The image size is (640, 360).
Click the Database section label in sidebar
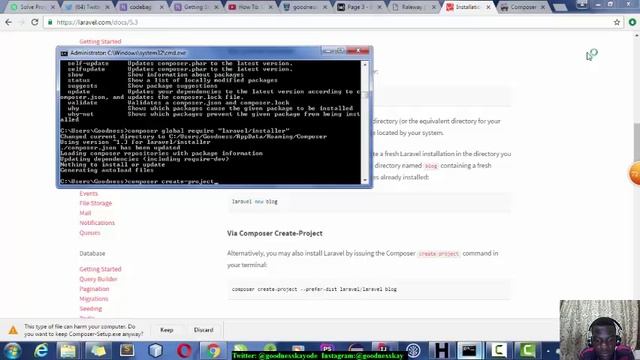pos(92,253)
